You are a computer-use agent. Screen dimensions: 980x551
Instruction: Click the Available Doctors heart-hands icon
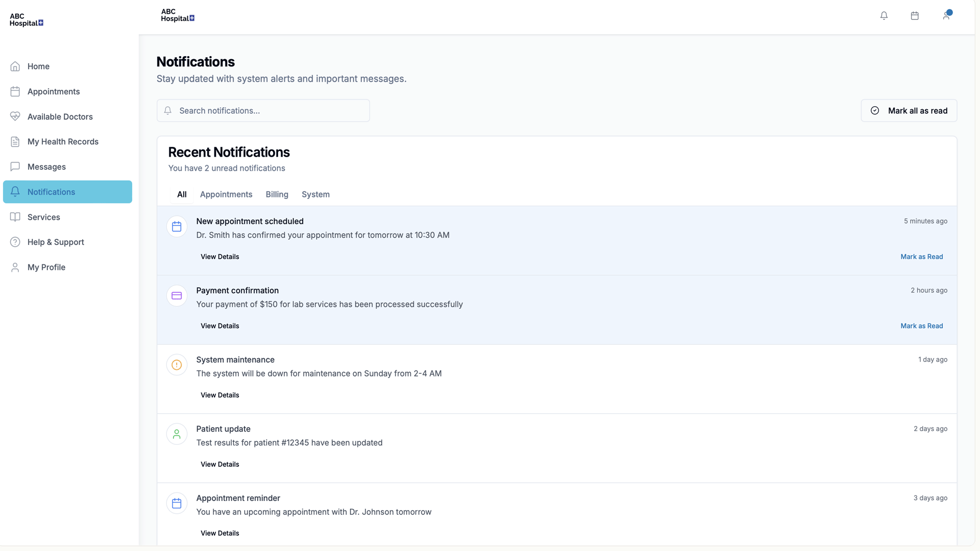15,116
